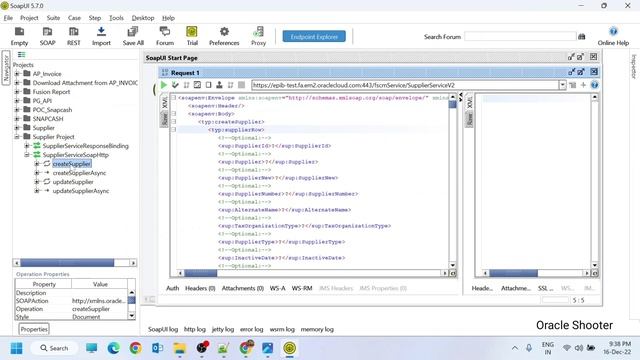This screenshot has height=360, width=640.
Task: Click the Windows Start button
Action: pyautogui.click(x=17, y=348)
